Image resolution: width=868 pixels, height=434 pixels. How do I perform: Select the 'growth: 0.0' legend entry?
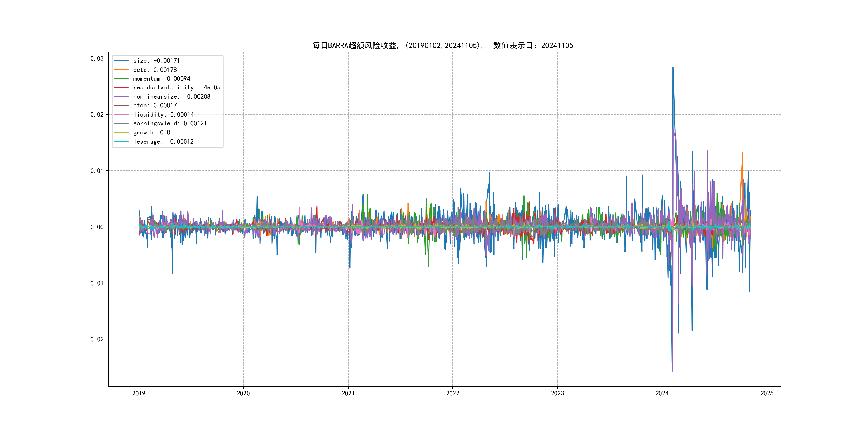[152, 132]
